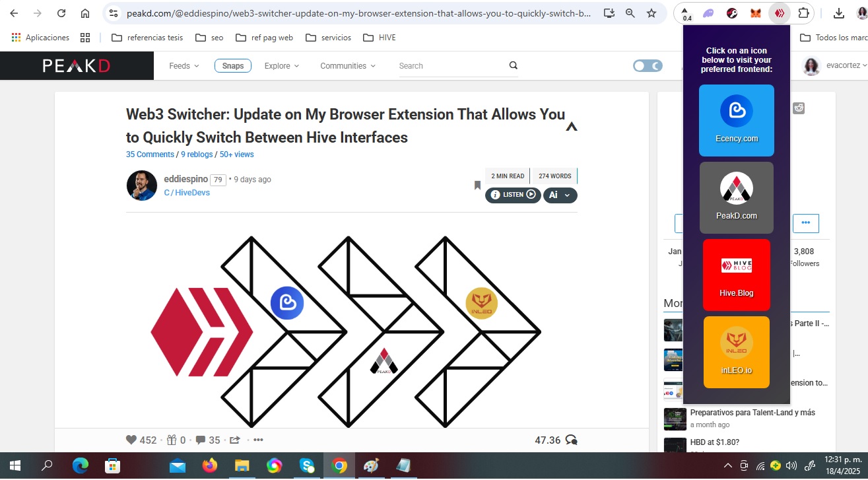This screenshot has height=480, width=868.
Task: Open the servicios bookmark folder
Action: (329, 38)
